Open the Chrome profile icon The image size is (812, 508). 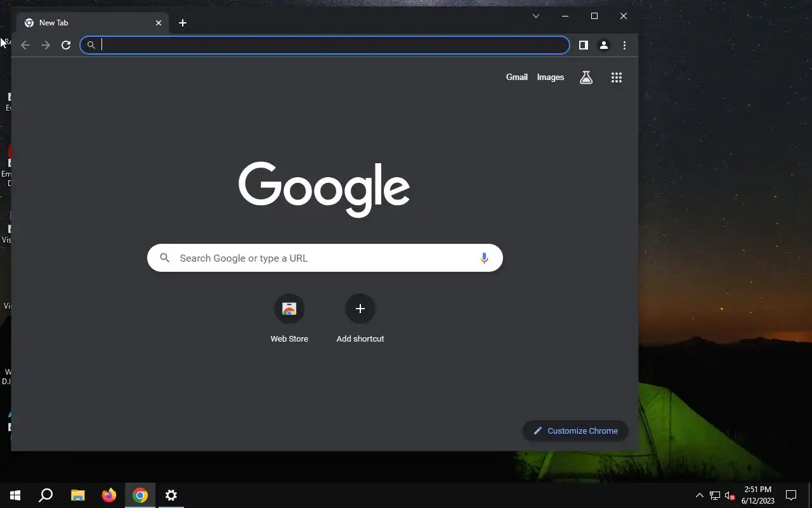pos(604,45)
